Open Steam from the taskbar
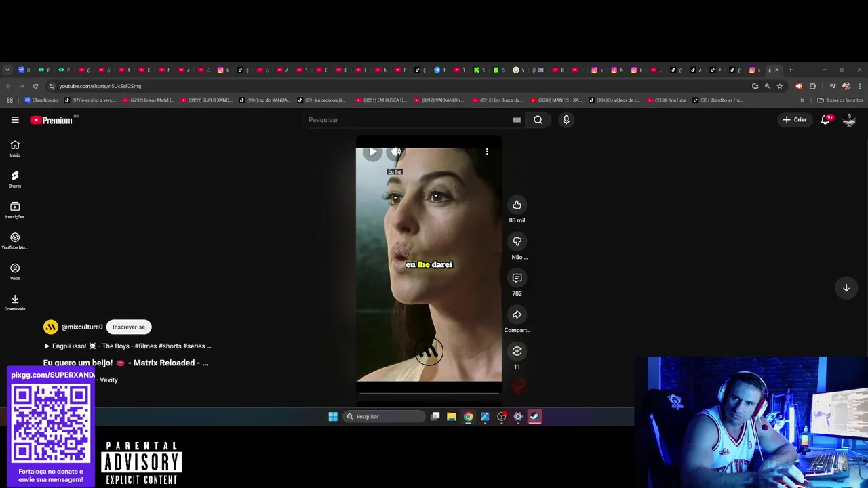This screenshot has height=488, width=868. pos(535,417)
